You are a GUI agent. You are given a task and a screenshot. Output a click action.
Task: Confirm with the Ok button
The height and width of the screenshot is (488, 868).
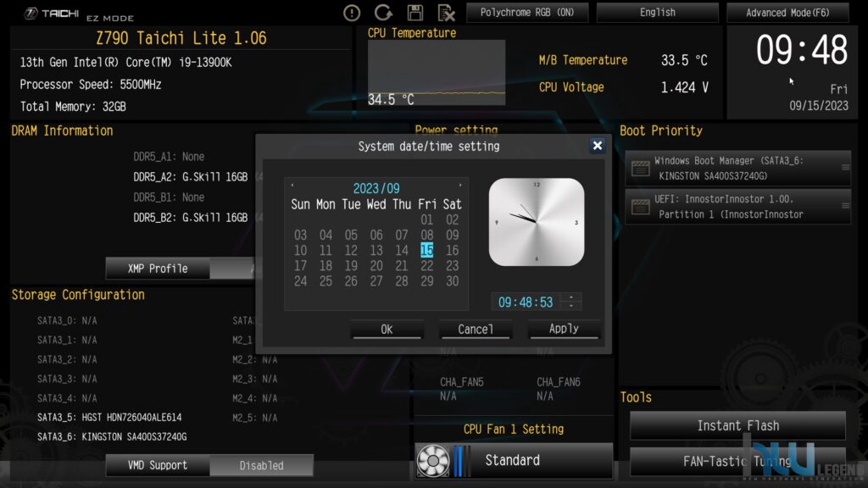(x=387, y=330)
